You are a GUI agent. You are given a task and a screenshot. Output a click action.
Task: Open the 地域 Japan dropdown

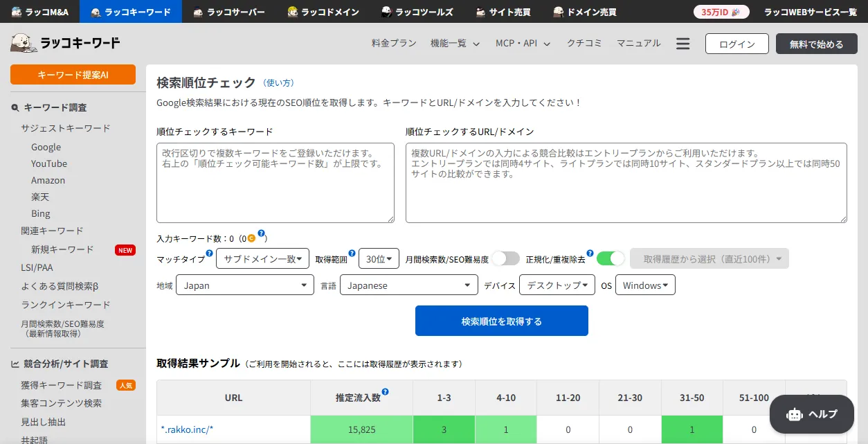coord(246,285)
